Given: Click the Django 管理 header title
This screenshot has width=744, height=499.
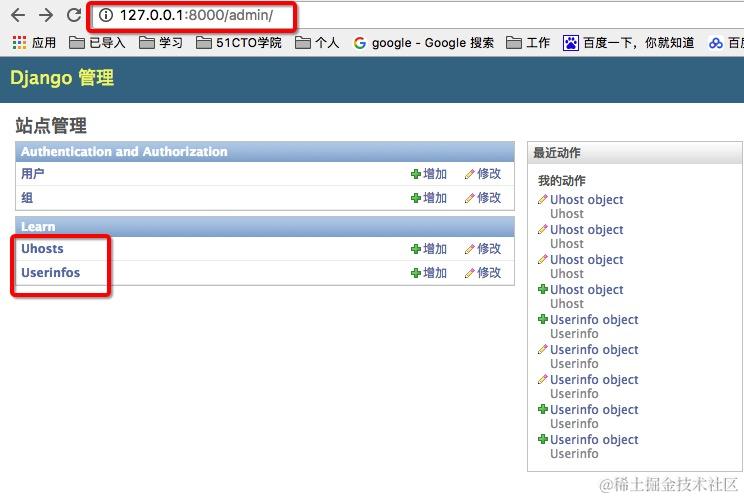Looking at the screenshot, I should click(62, 77).
